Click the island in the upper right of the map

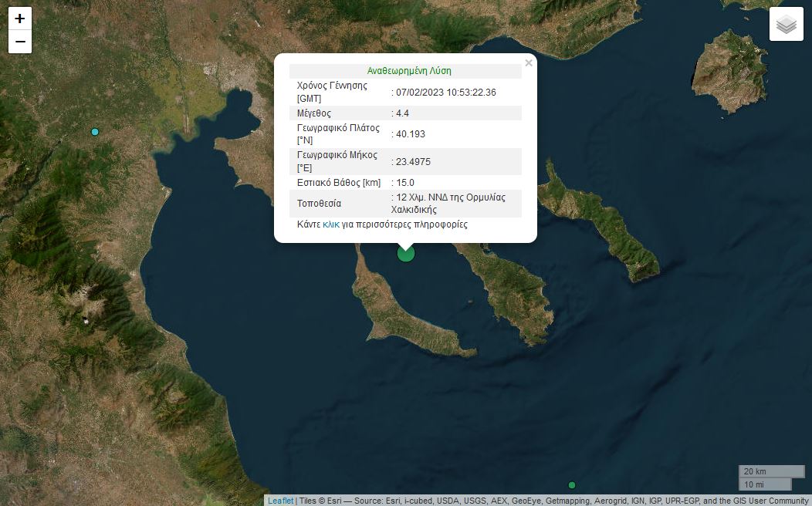pos(729,69)
